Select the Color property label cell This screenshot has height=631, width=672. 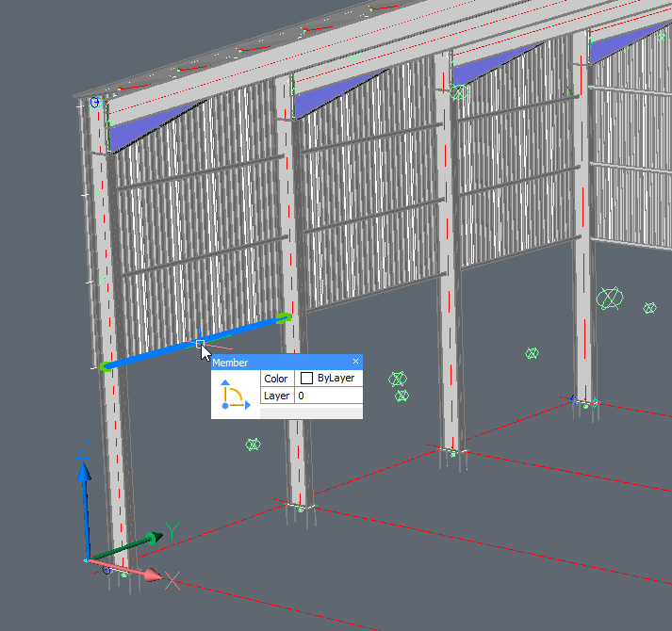point(276,379)
